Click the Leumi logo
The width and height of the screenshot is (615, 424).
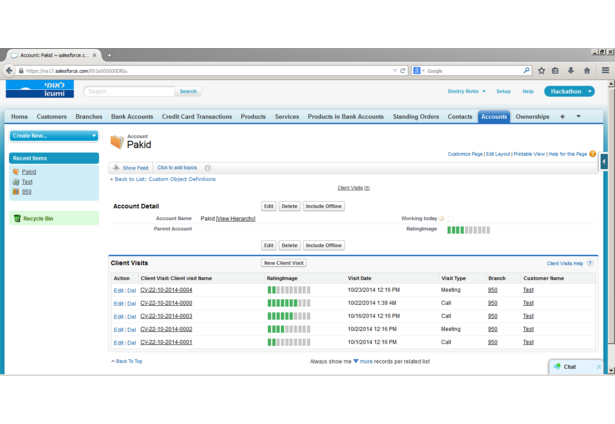[x=40, y=89]
